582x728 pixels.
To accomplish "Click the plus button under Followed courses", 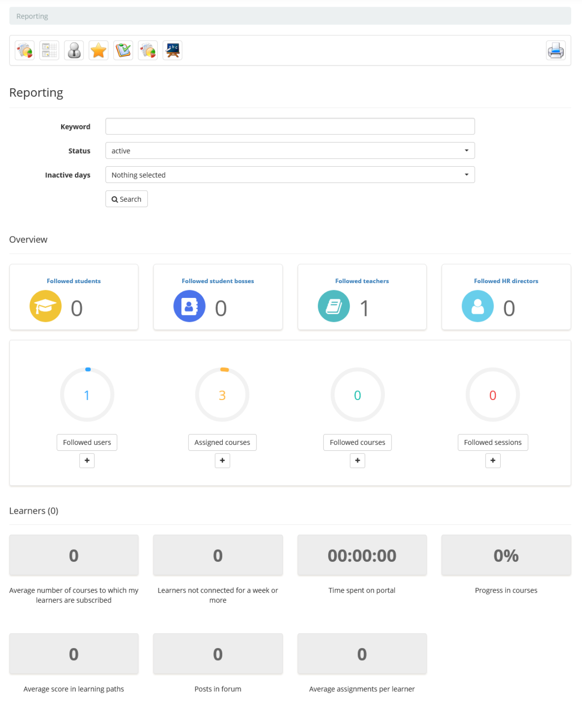I will (357, 461).
